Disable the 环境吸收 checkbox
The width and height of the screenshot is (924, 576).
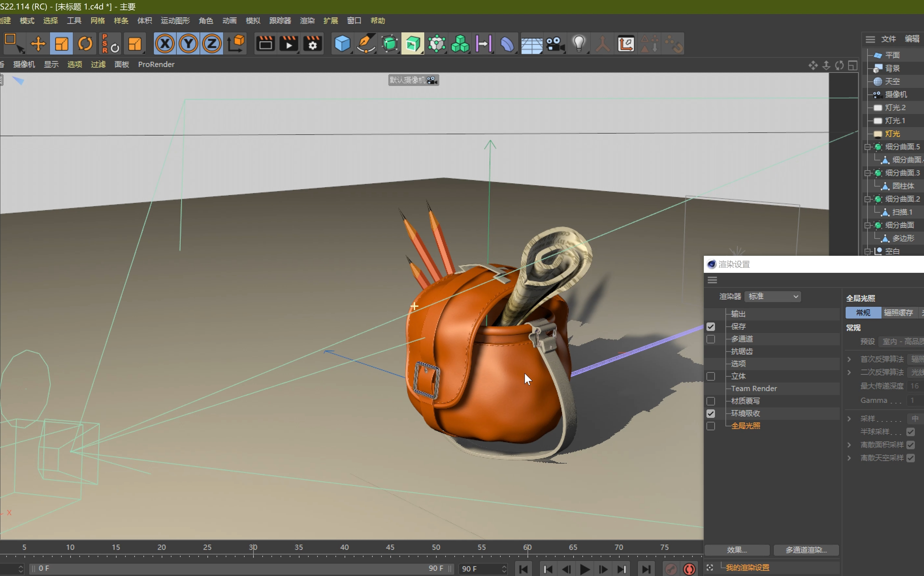710,413
